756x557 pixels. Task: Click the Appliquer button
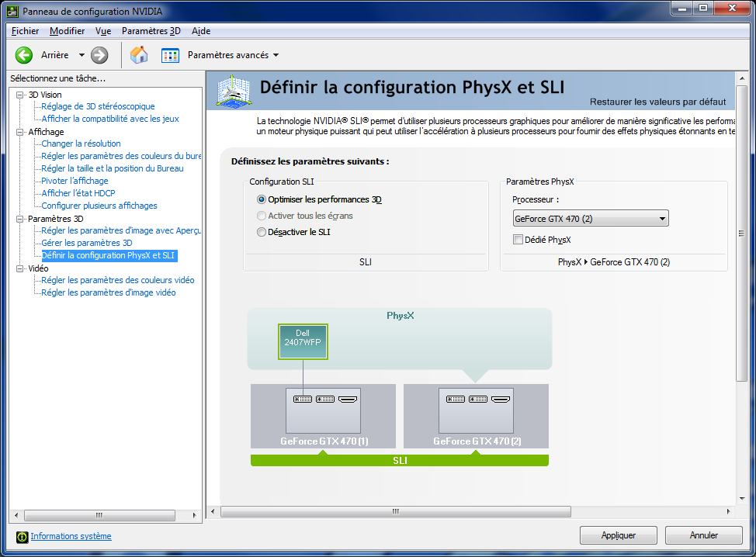[618, 535]
